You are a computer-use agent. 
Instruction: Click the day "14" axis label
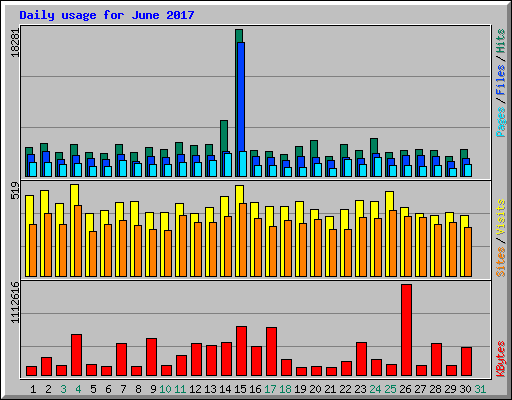pos(225,389)
